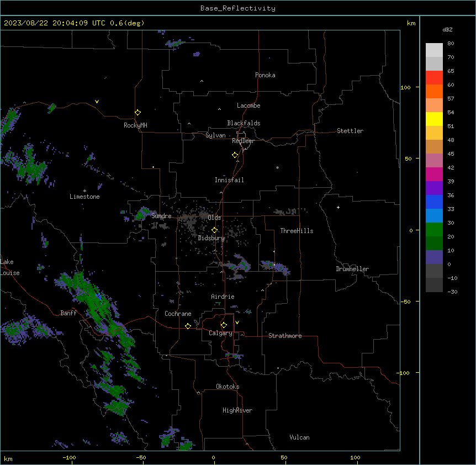This screenshot has width=476, height=465.
Task: Click the RockyMH label
Action: 135,125
